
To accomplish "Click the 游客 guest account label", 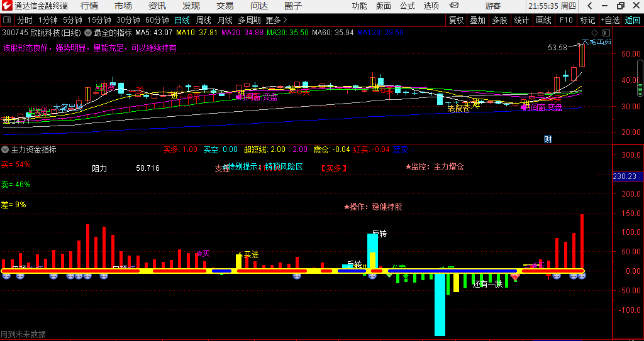I will coord(493,6).
